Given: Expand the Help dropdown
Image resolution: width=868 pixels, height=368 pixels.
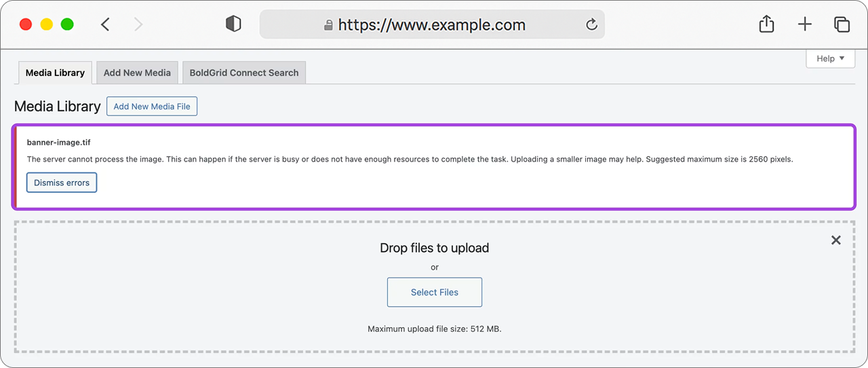Looking at the screenshot, I should coord(830,58).
